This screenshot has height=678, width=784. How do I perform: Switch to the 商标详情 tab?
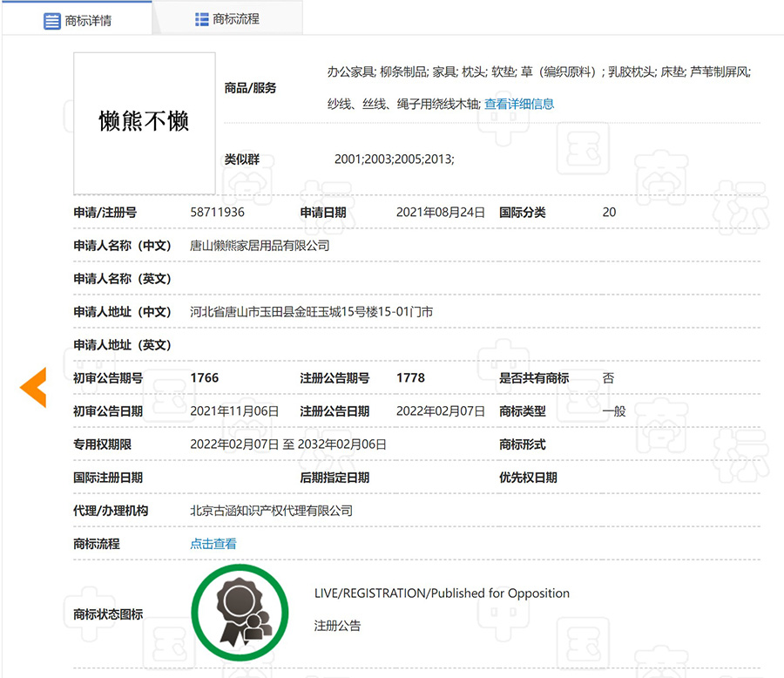click(x=87, y=20)
